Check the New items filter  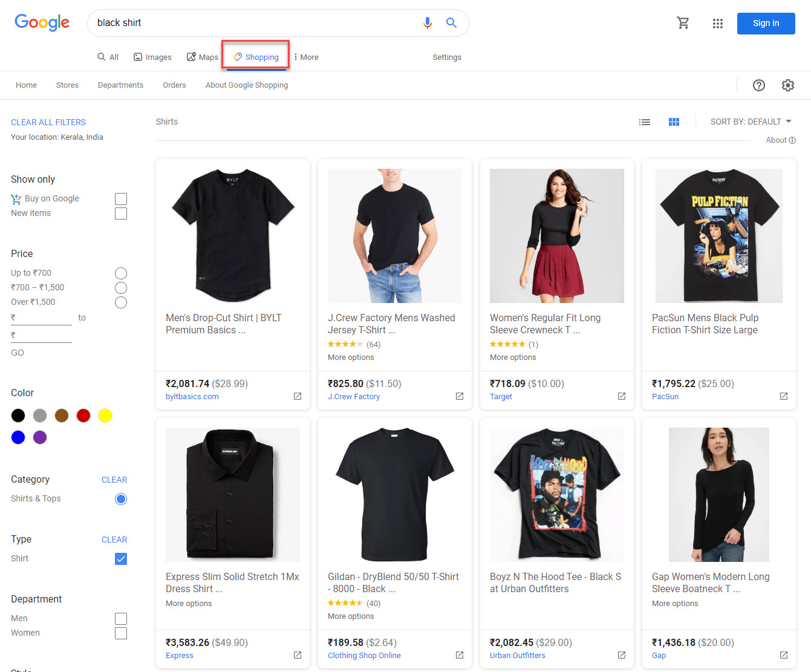click(121, 214)
